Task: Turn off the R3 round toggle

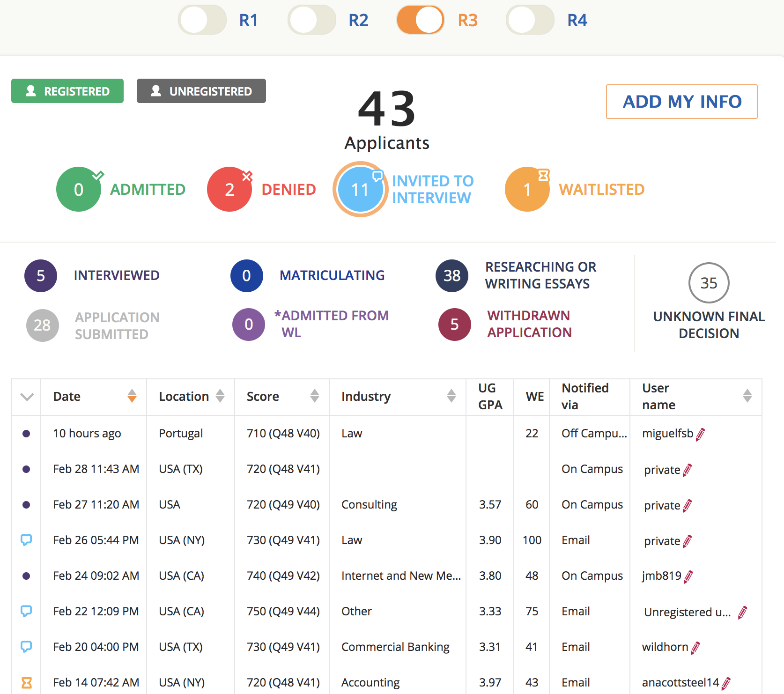Action: click(x=420, y=20)
